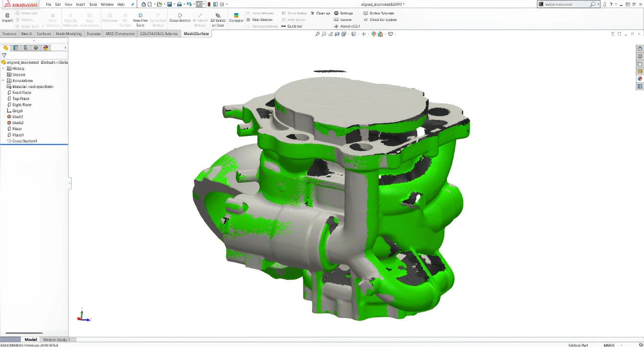
Task: Expand the Annotations node in the tree
Action: click(x=3, y=81)
